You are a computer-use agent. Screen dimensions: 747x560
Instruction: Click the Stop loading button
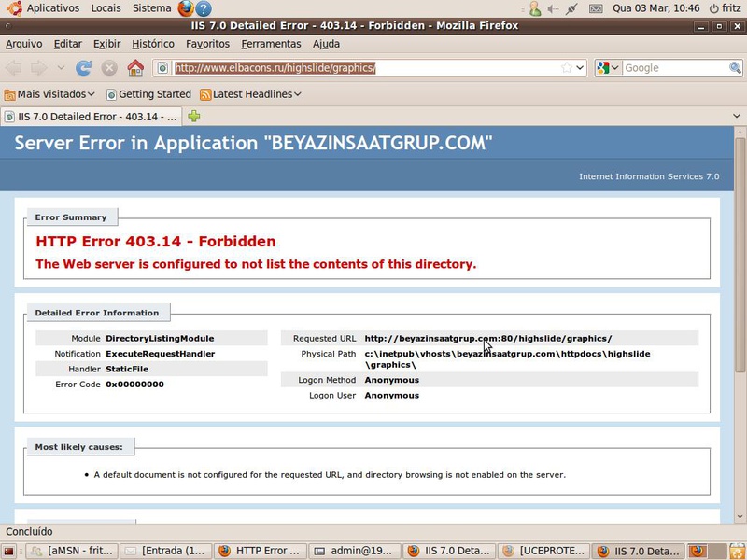pyautogui.click(x=109, y=68)
